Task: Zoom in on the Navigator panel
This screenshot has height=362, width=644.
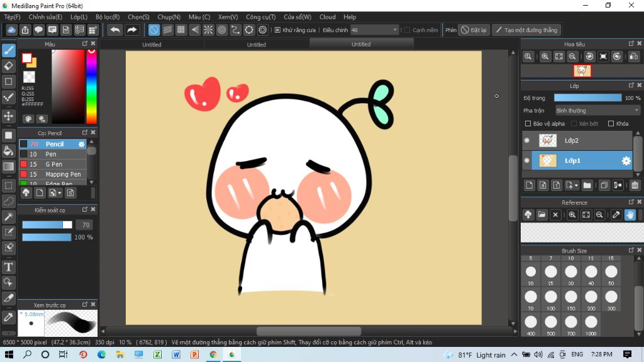Action: 545,57
